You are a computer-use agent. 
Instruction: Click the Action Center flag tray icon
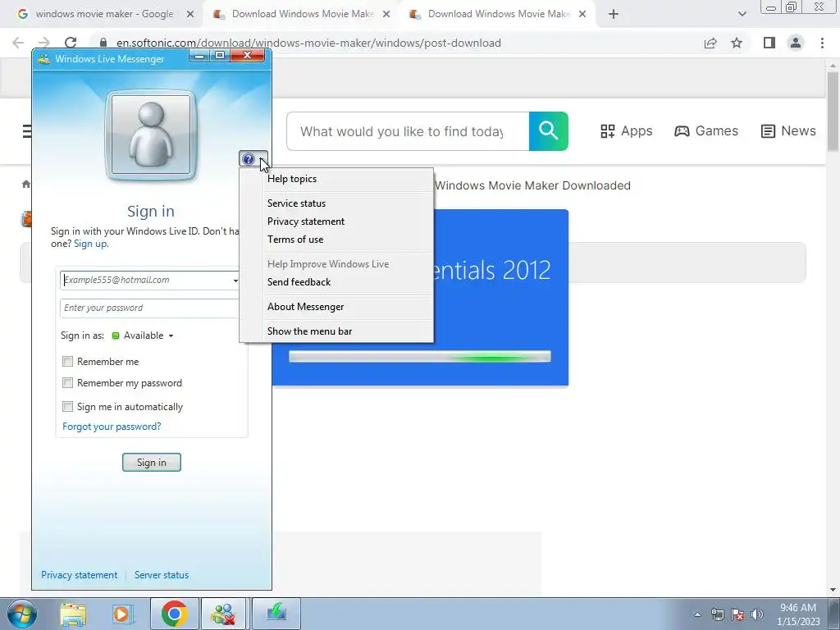coord(737,614)
